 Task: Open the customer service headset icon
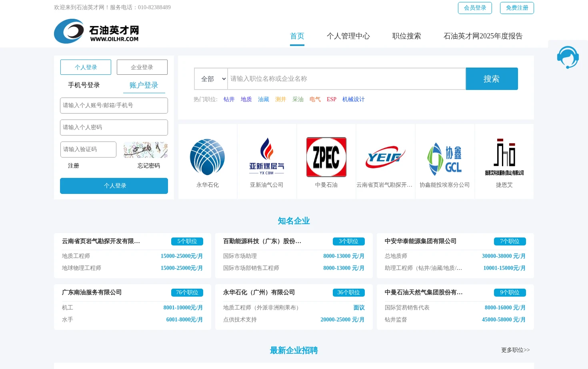pos(568,58)
